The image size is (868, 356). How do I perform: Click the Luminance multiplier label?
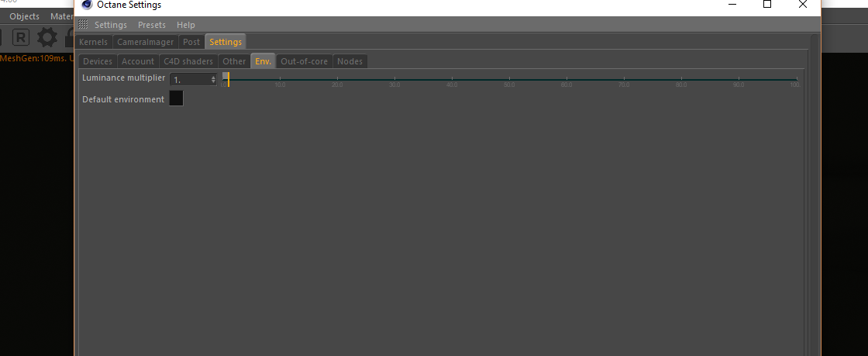123,78
